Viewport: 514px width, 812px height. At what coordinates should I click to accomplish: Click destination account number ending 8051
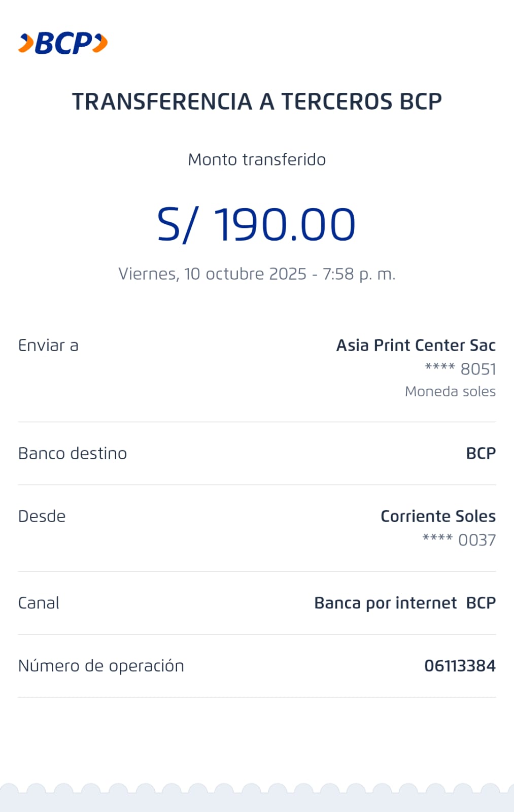pos(460,369)
